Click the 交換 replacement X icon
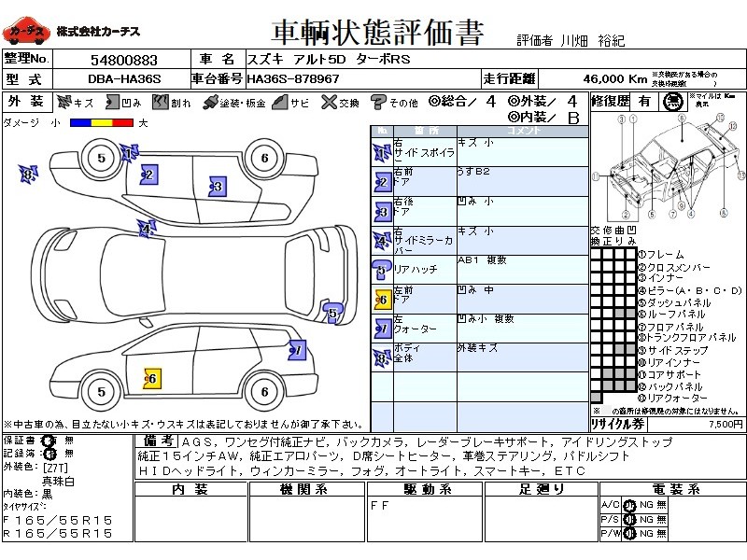Screen dimensions: 747x560 click(x=329, y=102)
